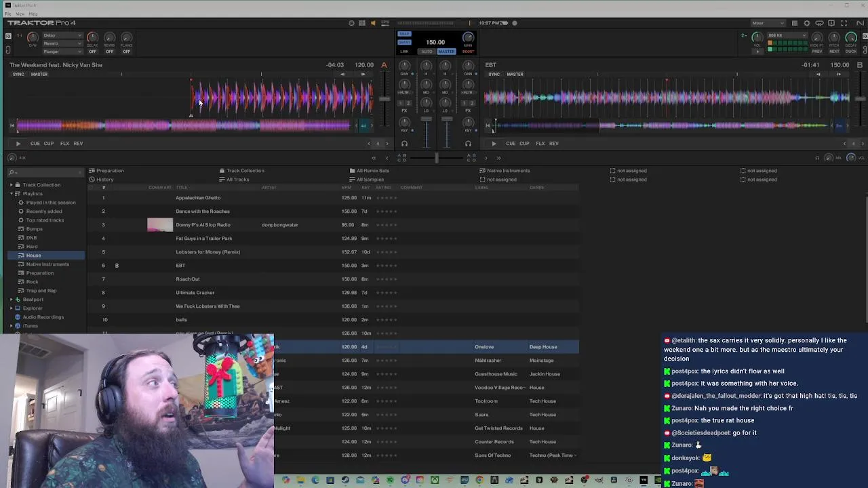Select the Audio Recordings folder icon
The height and width of the screenshot is (488, 868).
pos(18,317)
